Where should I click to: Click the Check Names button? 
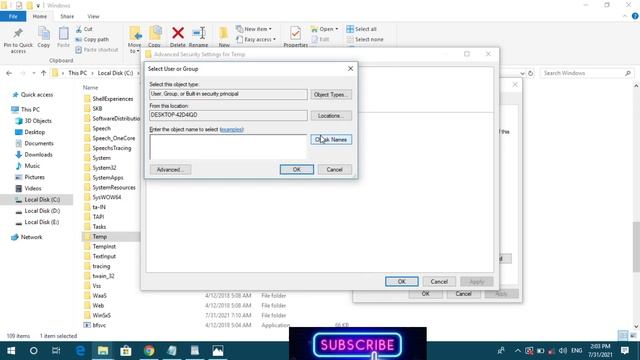pos(331,140)
